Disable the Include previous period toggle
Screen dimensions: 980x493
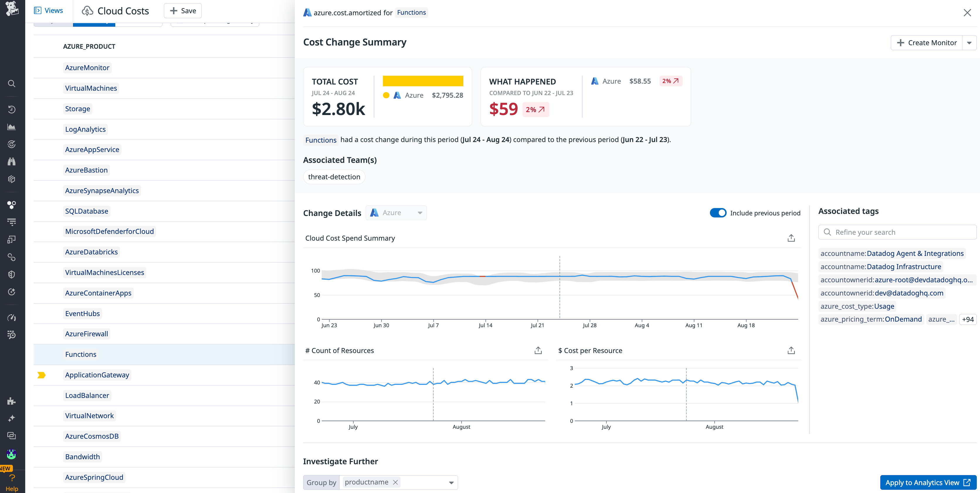(x=718, y=213)
